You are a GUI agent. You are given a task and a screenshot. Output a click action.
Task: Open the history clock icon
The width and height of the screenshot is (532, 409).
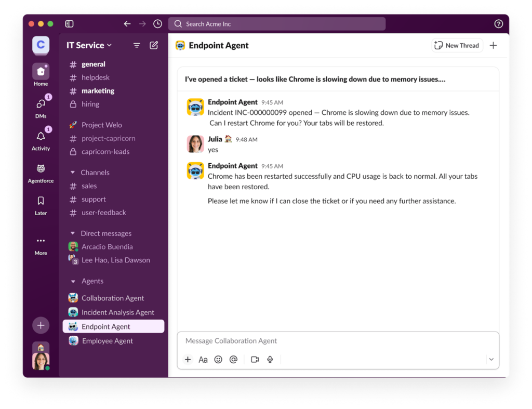[x=157, y=24]
